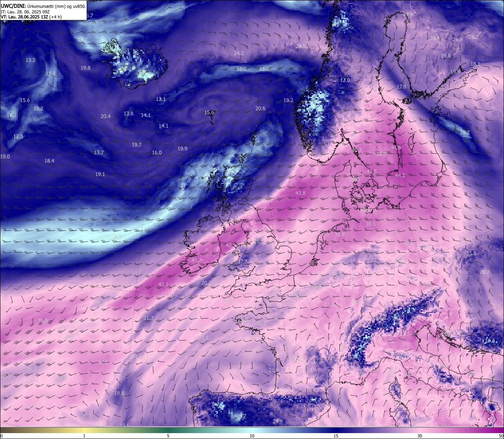Click the 19.7 value label
504x439 pixels.
pyautogui.click(x=137, y=145)
